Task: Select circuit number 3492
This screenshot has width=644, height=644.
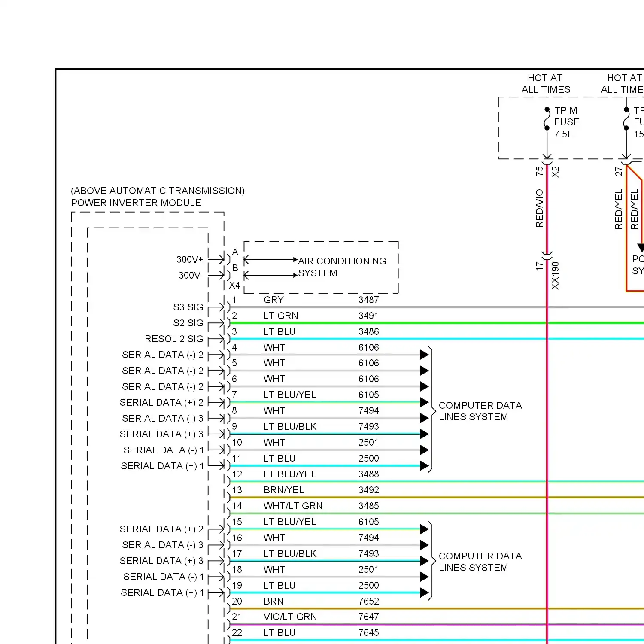Action: tap(369, 490)
